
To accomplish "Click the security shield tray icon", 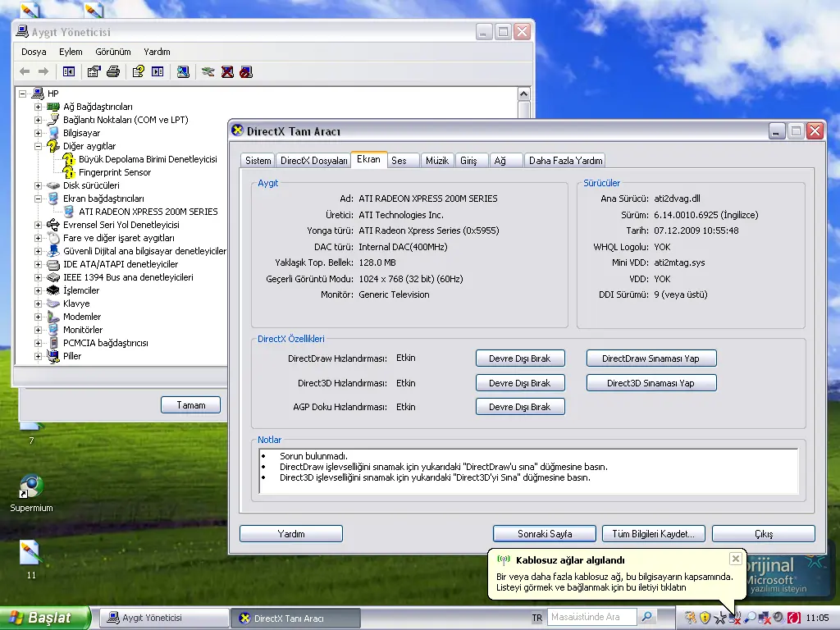I will (x=705, y=618).
